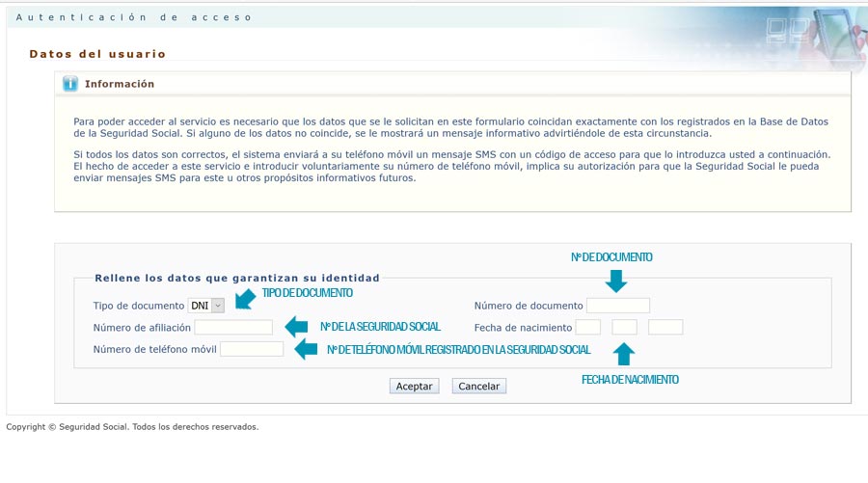
Task: Click the Número de teléfono móvil field
Action: click(252, 349)
